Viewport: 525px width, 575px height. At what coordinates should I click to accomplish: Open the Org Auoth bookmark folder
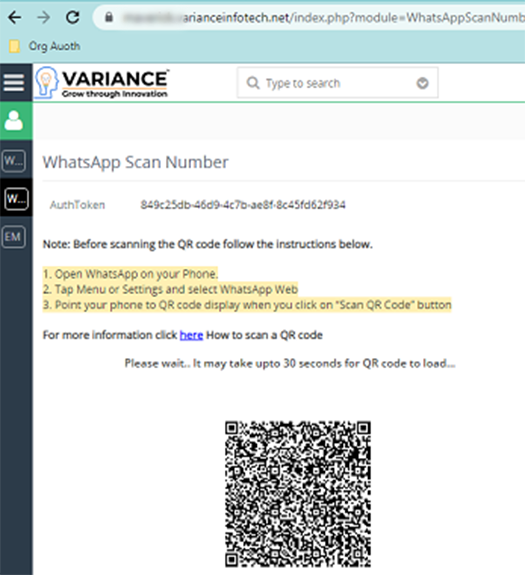coord(44,46)
